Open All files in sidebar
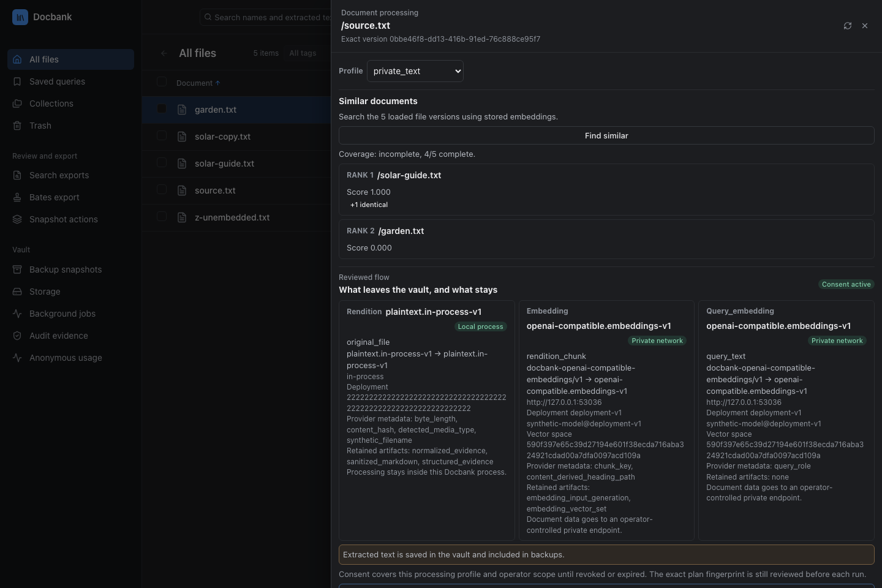882x588 pixels. click(70, 59)
